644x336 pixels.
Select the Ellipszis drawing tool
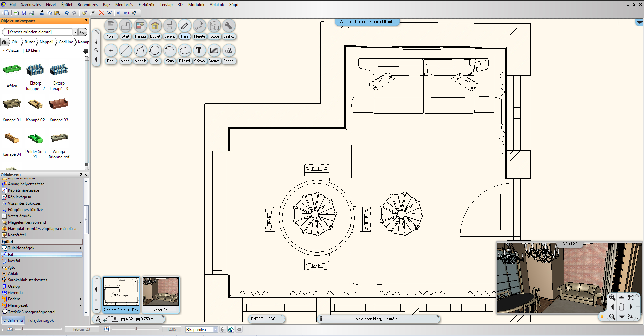(x=184, y=51)
